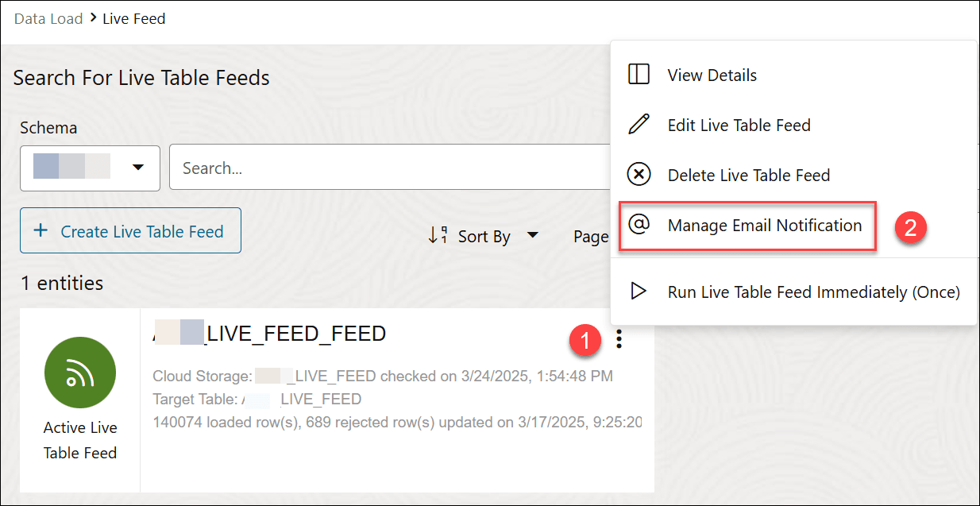The height and width of the screenshot is (506, 980).
Task: Click the plus icon in Create Live Table Feed
Action: [x=39, y=230]
